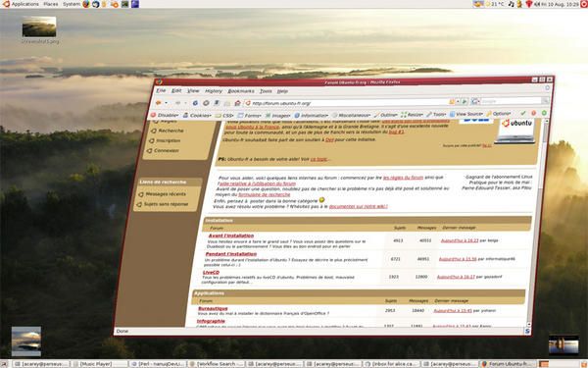Open the Applications menu in top panel
This screenshot has width=588, height=368.
click(25, 4)
